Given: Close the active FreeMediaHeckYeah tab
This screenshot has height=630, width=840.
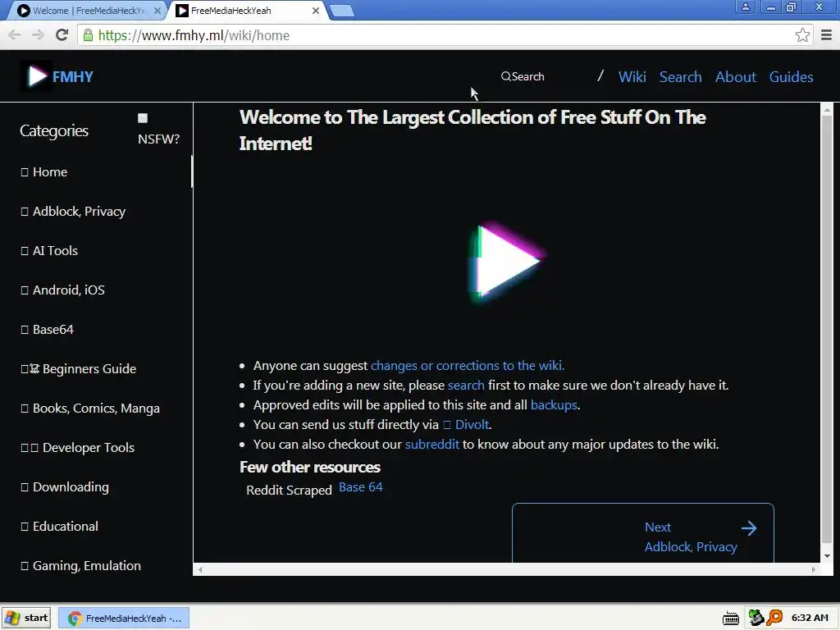Looking at the screenshot, I should (x=316, y=10).
